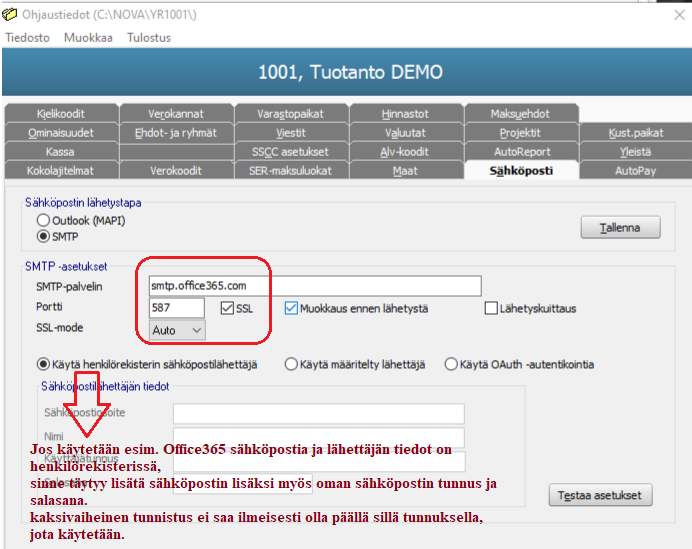Select the Outlook (MAPI) radio button

[43, 220]
